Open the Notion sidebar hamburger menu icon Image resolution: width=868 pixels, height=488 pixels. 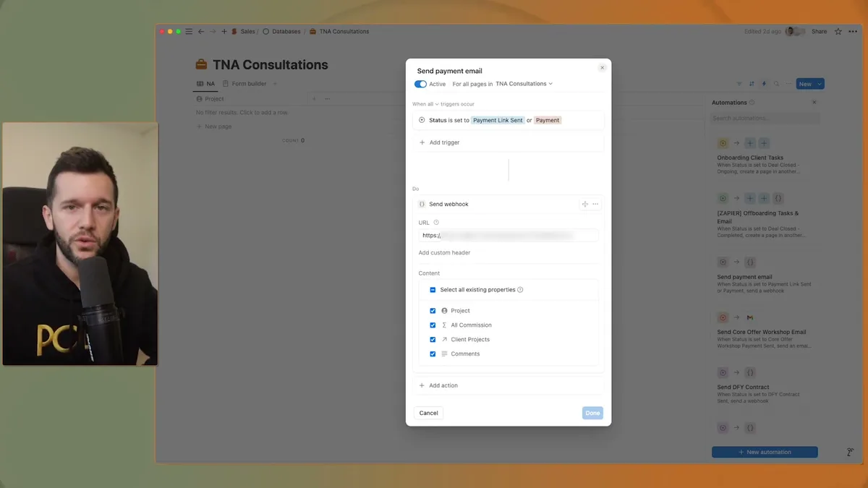[x=188, y=31]
